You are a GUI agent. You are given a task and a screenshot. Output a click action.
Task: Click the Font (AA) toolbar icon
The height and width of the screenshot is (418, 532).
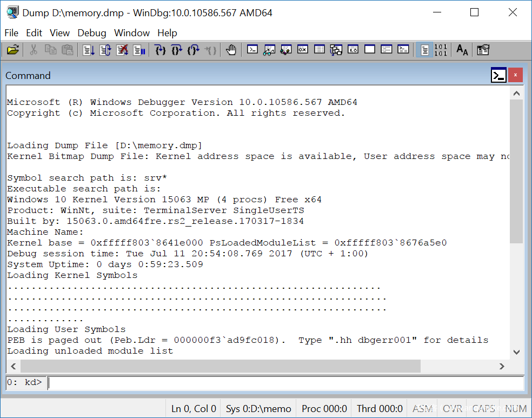[462, 50]
